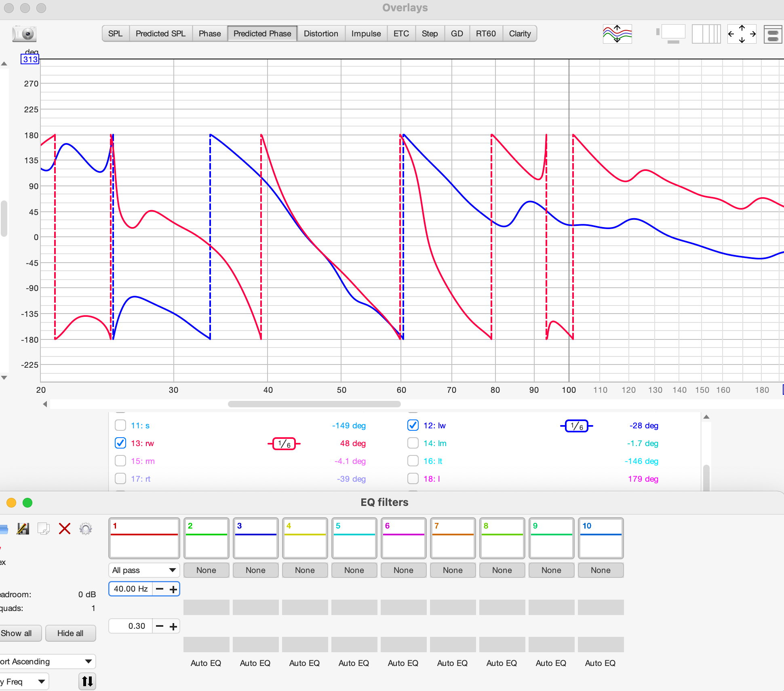Switch to the Predicted SPL tab
Viewport: 784px width, 691px height.
[160, 34]
